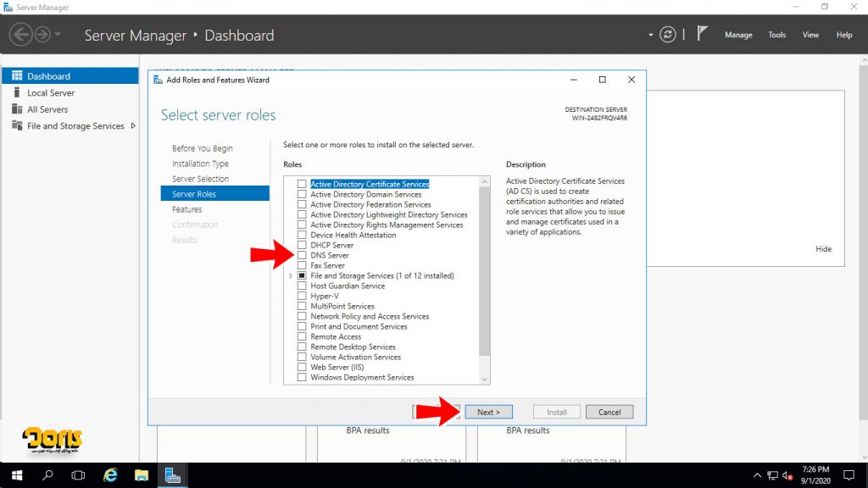The width and height of the screenshot is (868, 488).
Task: Open the taskbar clock showing 7:26 PM
Action: 815,475
